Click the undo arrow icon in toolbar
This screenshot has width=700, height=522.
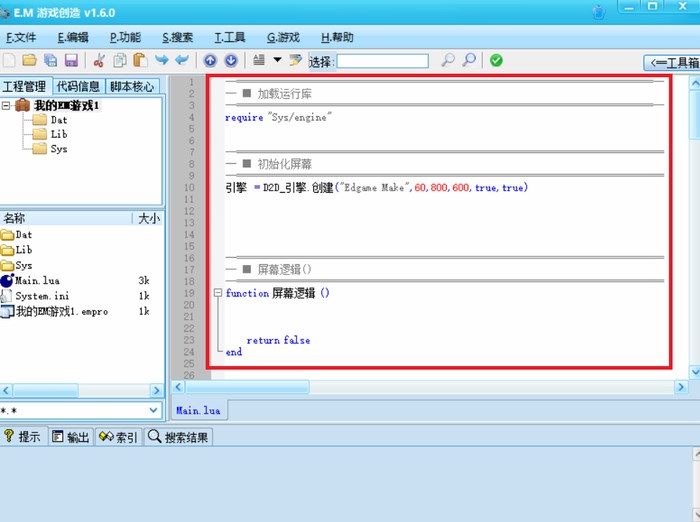point(182,59)
